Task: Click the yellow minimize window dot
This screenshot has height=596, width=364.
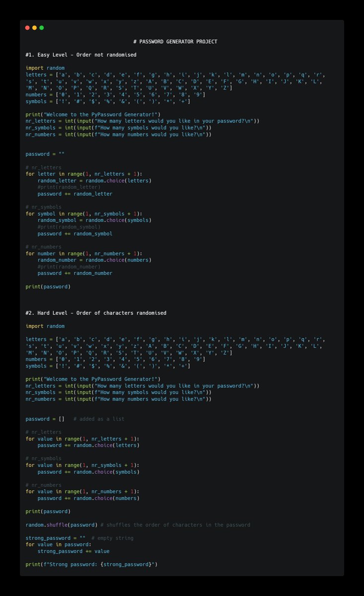Action: [x=34, y=28]
